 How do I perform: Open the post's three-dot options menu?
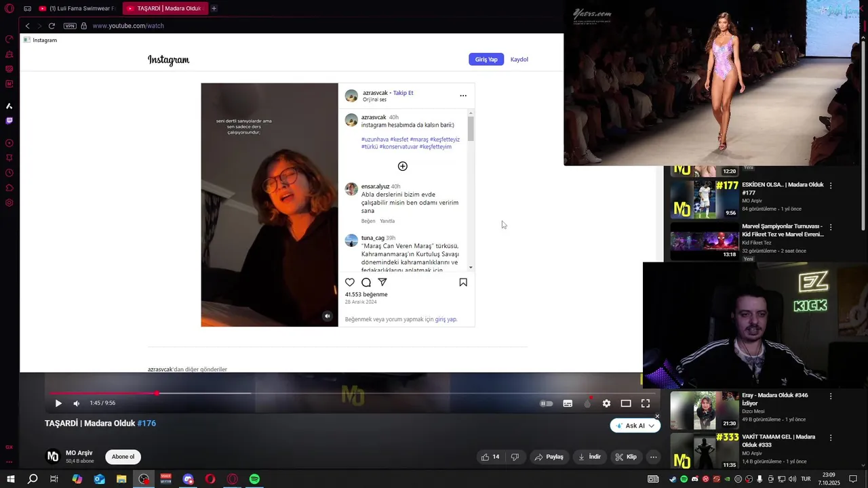[x=463, y=96]
